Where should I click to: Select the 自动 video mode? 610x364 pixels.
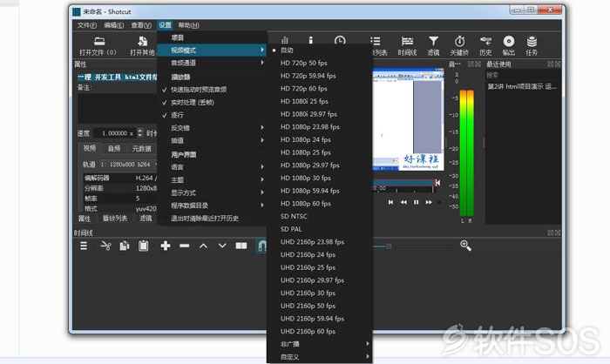tap(319, 51)
